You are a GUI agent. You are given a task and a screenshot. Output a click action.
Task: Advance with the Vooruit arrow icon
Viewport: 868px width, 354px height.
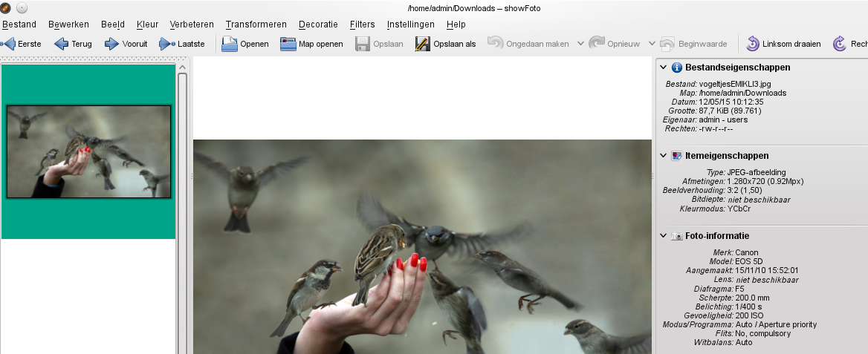(112, 44)
